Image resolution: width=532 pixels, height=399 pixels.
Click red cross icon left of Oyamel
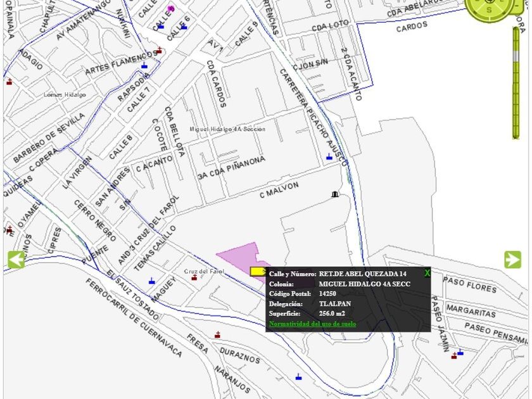[x=9, y=230]
